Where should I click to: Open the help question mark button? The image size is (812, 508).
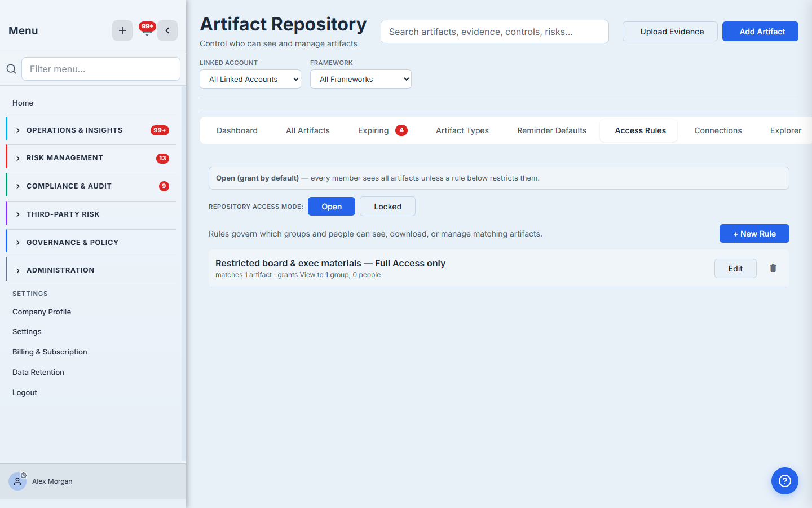(x=785, y=481)
